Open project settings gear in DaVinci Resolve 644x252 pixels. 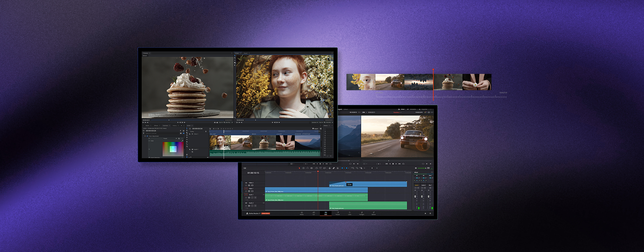click(430, 213)
